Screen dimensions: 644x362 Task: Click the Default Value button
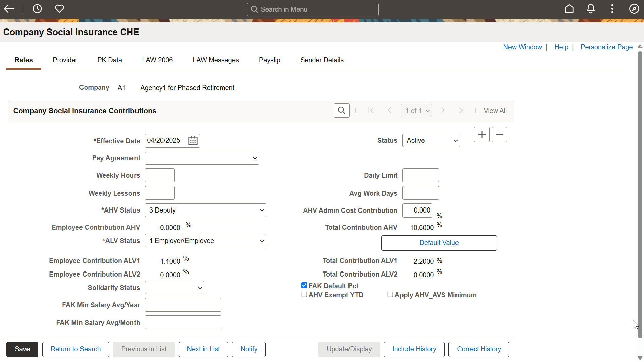[439, 243]
